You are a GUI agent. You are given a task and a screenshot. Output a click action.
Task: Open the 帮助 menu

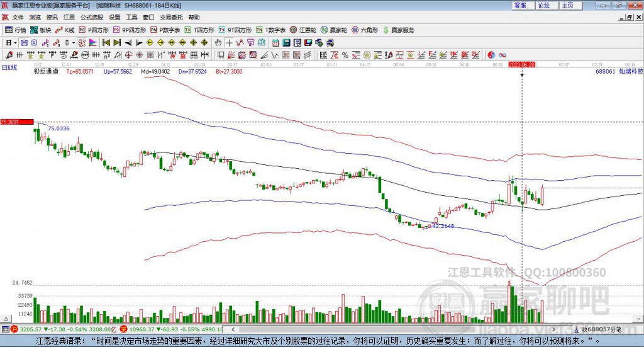click(194, 17)
